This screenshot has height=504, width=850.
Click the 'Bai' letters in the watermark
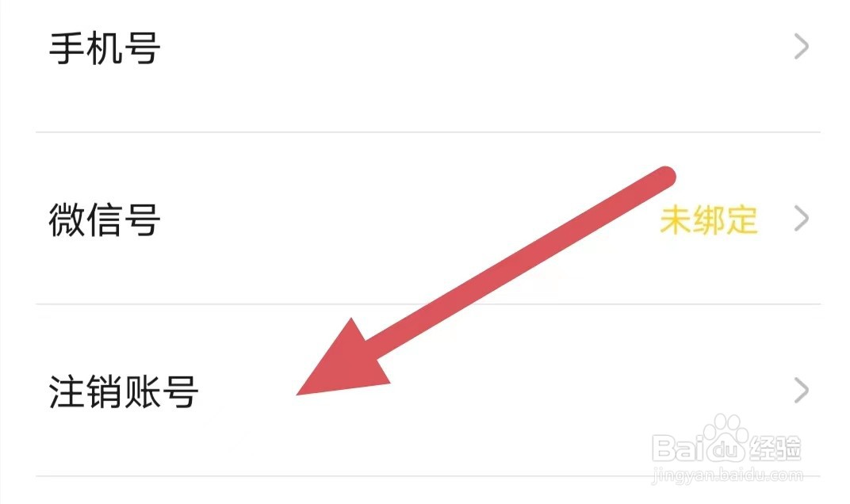[x=678, y=448]
